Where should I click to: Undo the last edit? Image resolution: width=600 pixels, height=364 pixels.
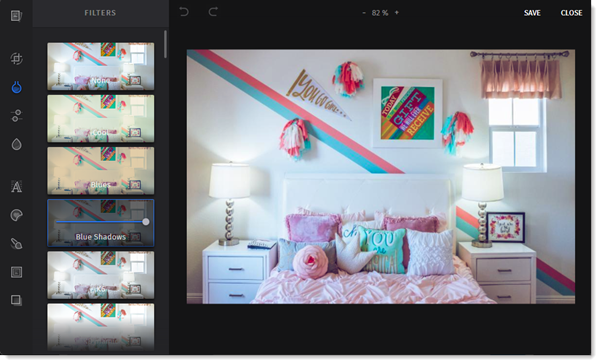pos(184,12)
